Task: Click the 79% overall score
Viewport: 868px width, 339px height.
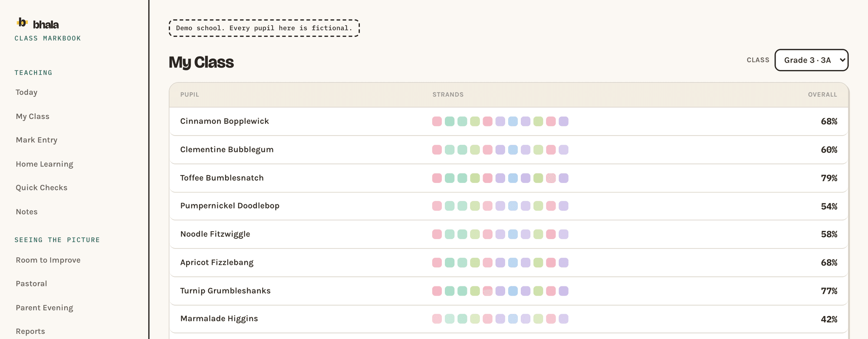Action: click(x=829, y=178)
